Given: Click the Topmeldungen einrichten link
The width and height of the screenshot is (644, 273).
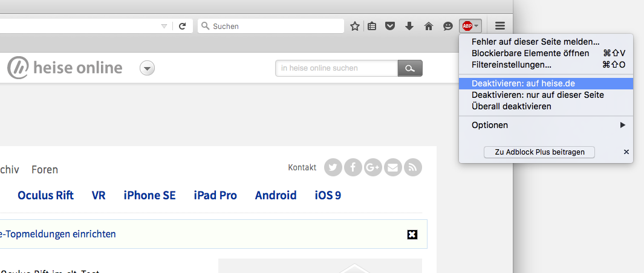Looking at the screenshot, I should coord(58,234).
